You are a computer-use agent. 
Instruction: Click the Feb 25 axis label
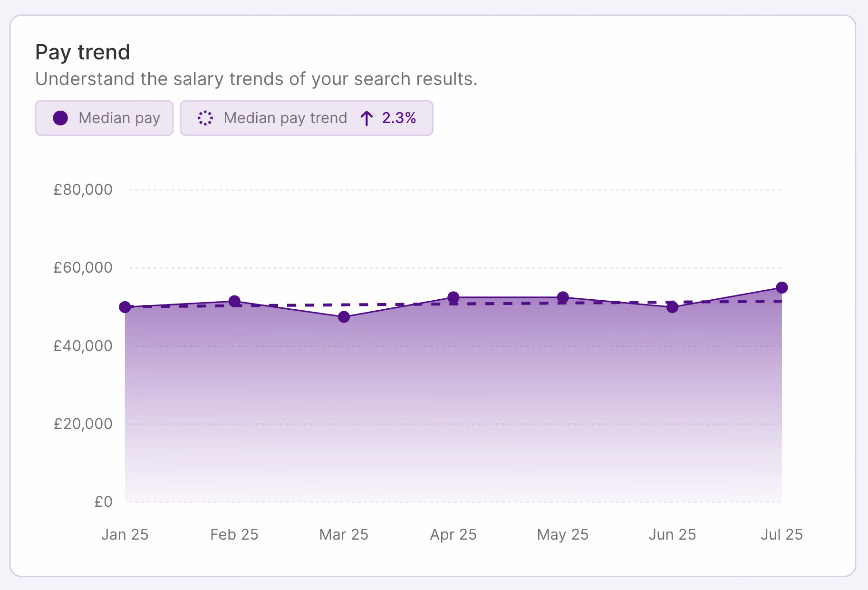[234, 534]
